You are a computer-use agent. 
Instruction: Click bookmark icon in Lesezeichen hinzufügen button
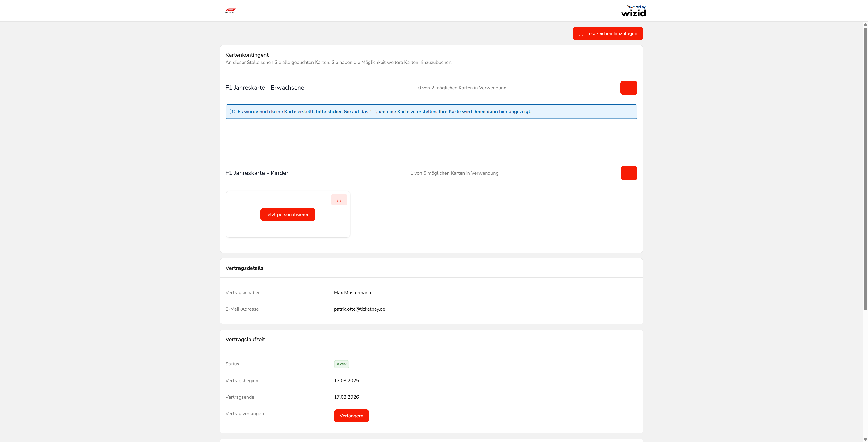coord(580,34)
